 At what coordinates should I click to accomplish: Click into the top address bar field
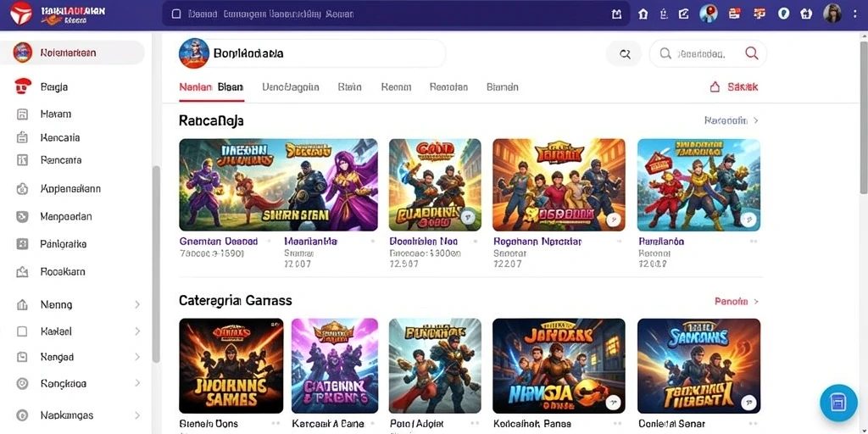coord(396,14)
